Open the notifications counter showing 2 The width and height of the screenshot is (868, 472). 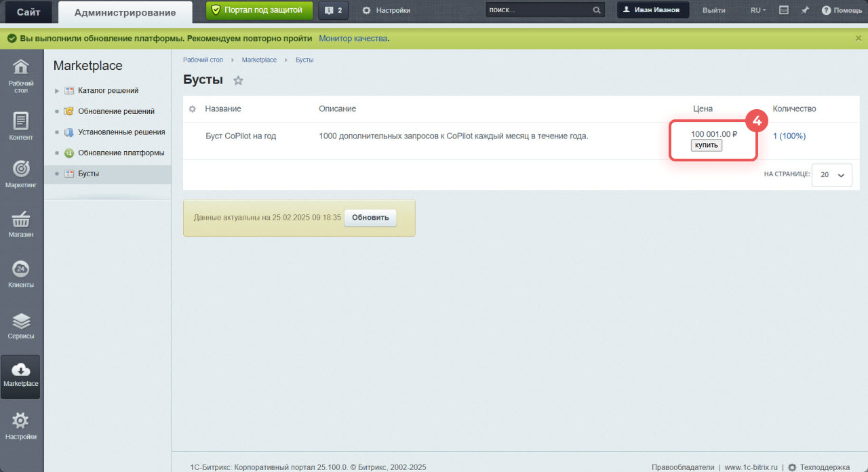(333, 10)
